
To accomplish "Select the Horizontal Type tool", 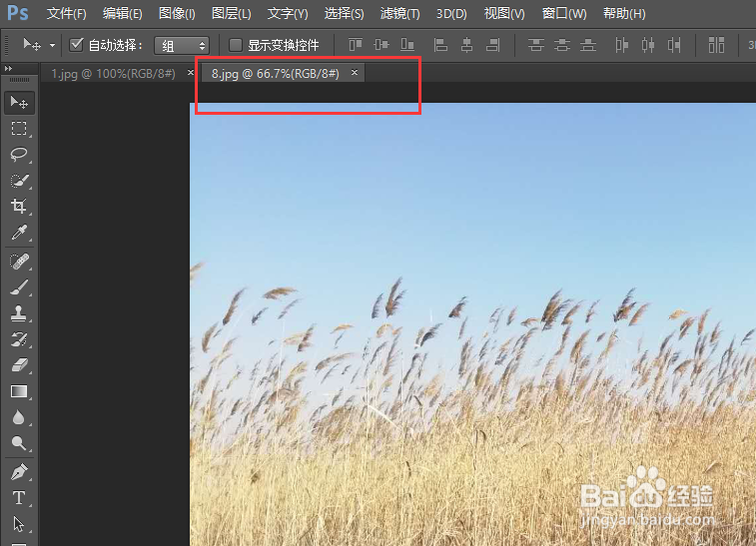I will point(19,498).
